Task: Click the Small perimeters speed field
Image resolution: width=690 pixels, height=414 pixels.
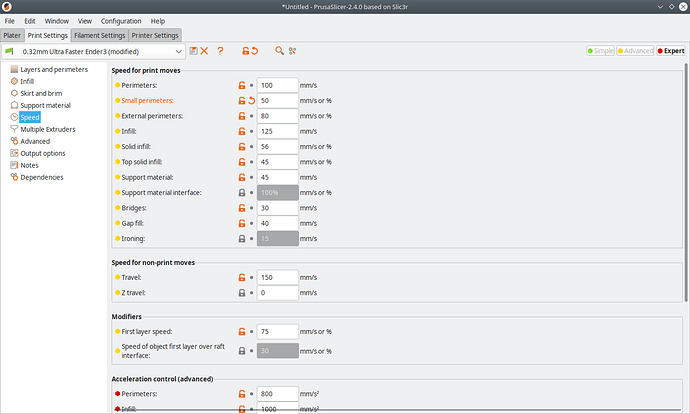Action: (x=278, y=101)
